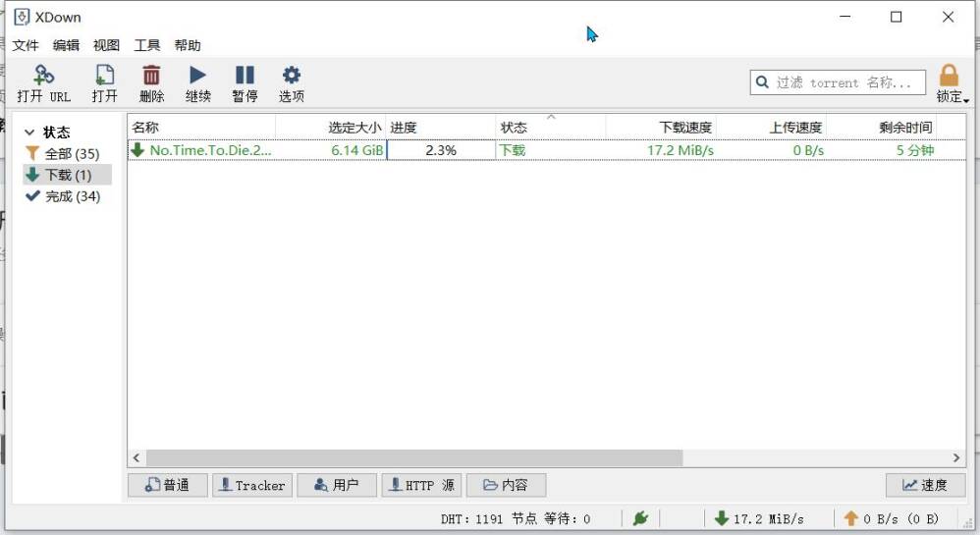Click the Delete trash can icon
The height and width of the screenshot is (535, 980).
[151, 76]
